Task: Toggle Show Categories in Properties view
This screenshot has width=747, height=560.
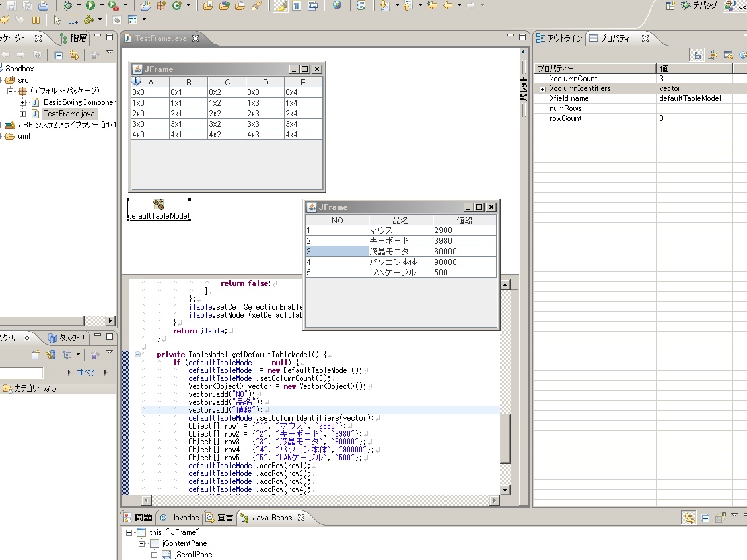Action: (x=697, y=55)
